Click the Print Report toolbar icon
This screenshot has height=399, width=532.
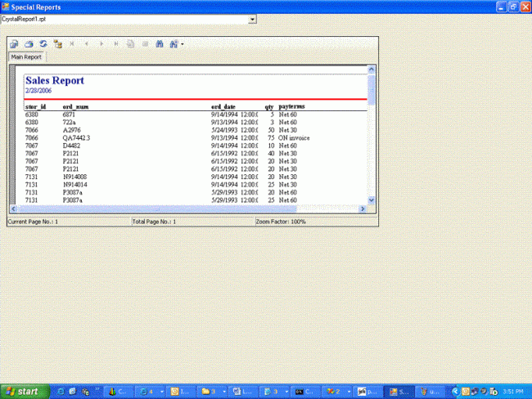tap(29, 44)
